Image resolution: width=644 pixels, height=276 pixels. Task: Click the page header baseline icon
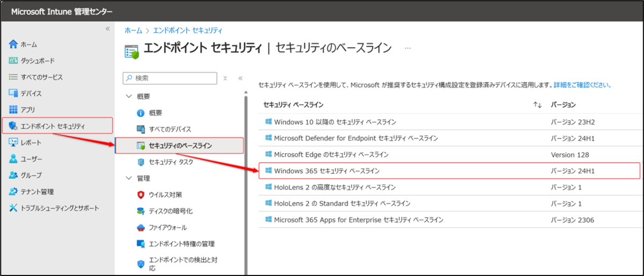coord(131,52)
